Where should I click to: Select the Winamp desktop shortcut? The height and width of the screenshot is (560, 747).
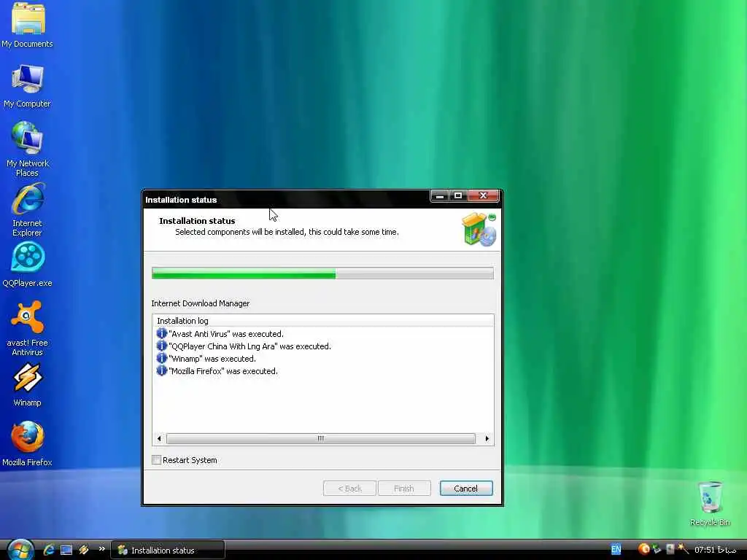point(27,385)
